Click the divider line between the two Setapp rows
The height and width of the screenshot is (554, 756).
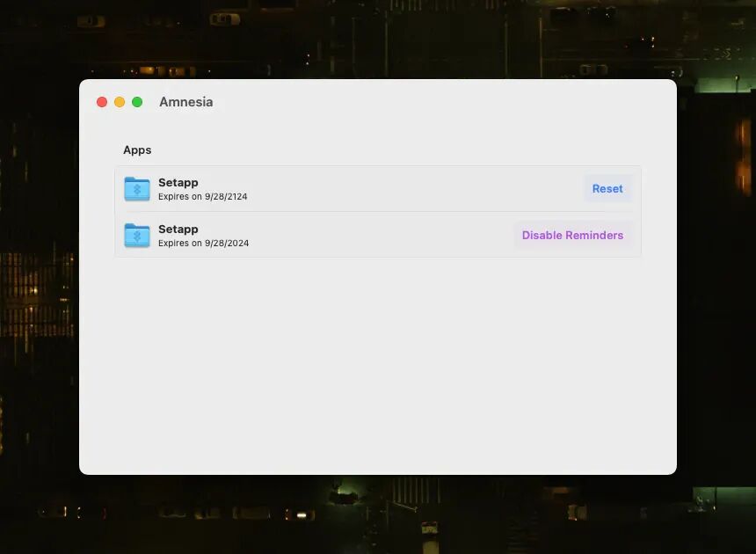(378, 212)
